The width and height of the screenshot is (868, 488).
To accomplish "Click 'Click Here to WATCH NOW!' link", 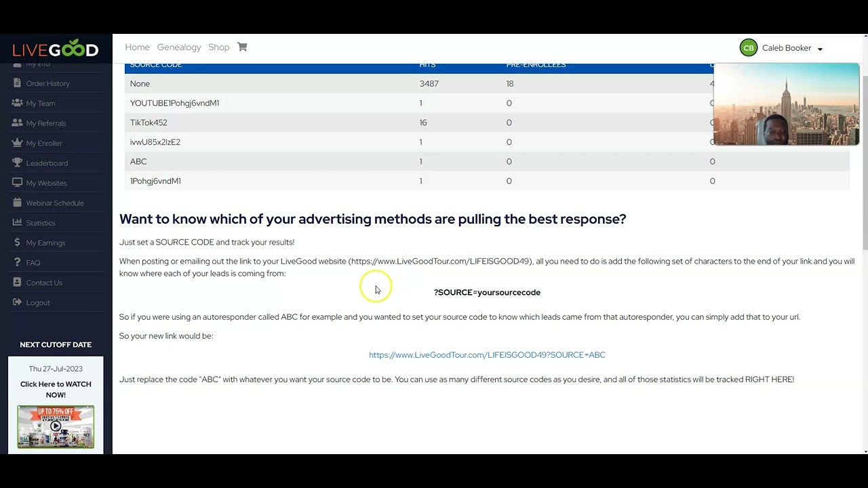I will click(56, 389).
